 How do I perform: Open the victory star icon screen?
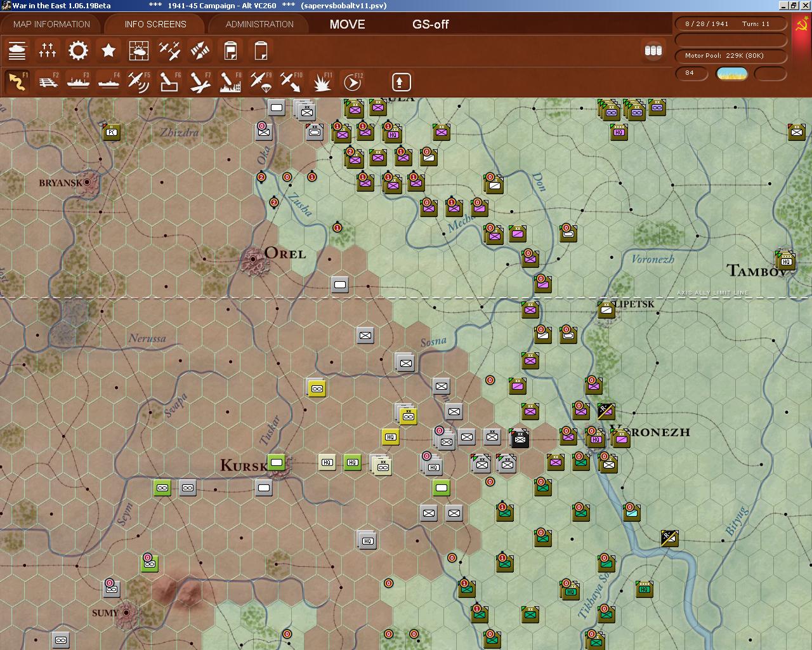[x=108, y=50]
